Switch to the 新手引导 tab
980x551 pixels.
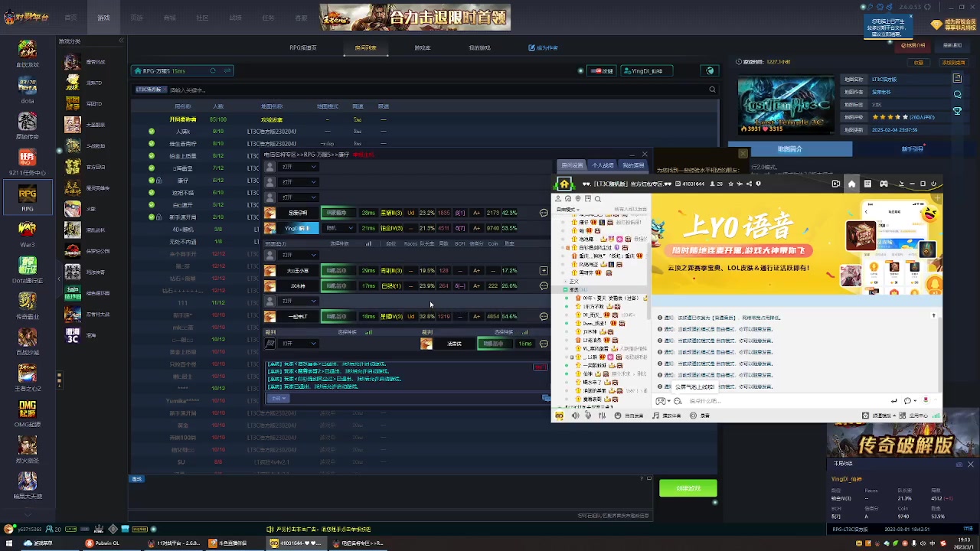point(913,149)
